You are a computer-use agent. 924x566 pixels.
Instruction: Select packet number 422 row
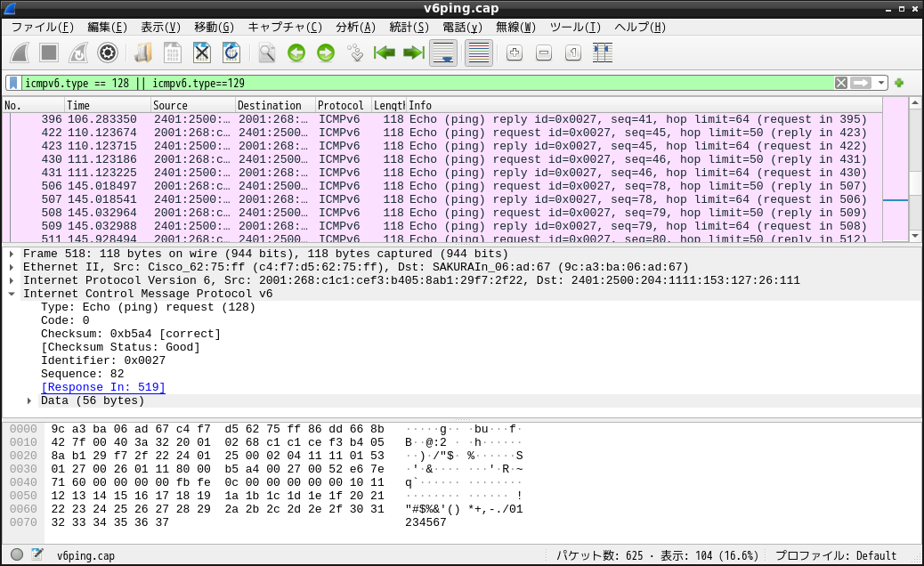[442, 133]
